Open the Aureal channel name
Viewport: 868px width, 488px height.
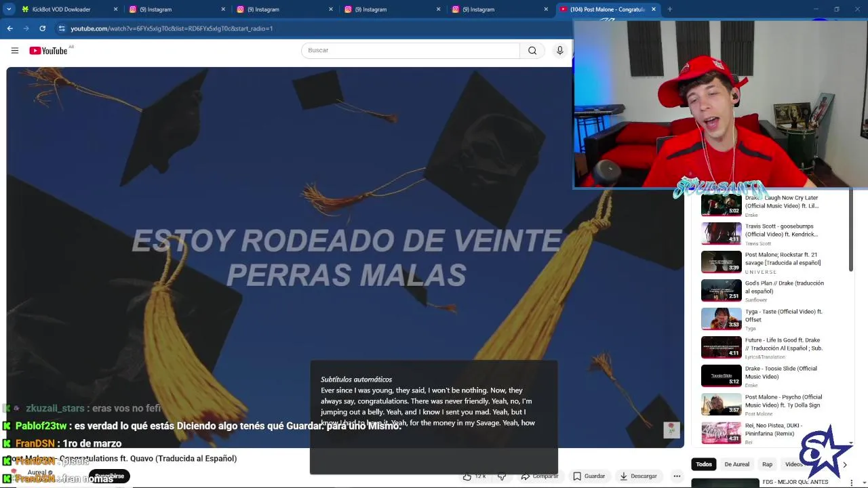pos(37,472)
